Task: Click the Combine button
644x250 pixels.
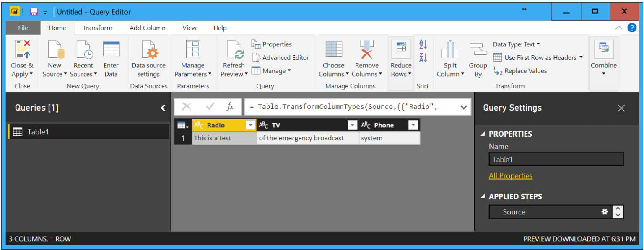Action: tap(604, 54)
